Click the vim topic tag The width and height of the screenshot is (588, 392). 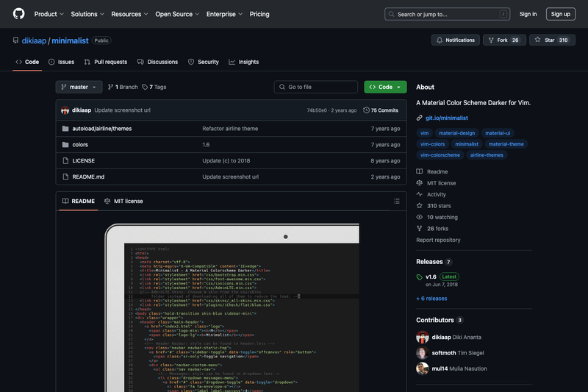(x=425, y=133)
